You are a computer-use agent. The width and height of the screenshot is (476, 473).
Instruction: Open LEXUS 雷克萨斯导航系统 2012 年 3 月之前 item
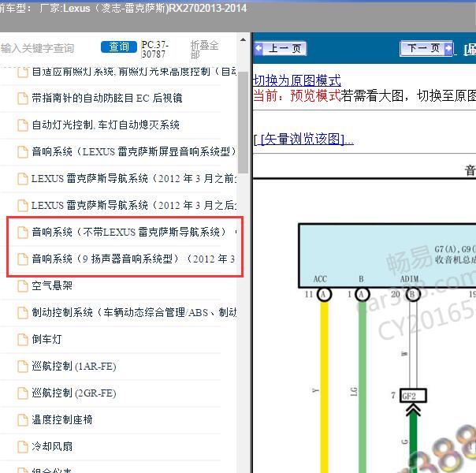click(133, 178)
